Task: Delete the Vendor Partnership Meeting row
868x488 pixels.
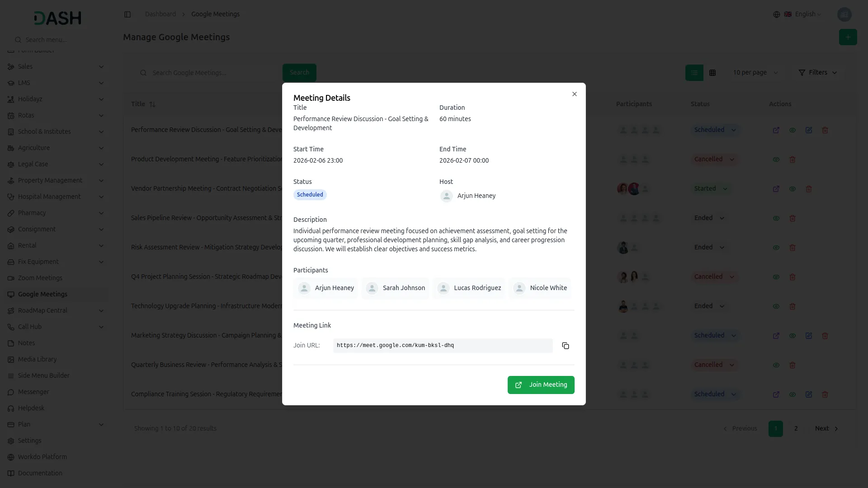Action: tap(809, 189)
